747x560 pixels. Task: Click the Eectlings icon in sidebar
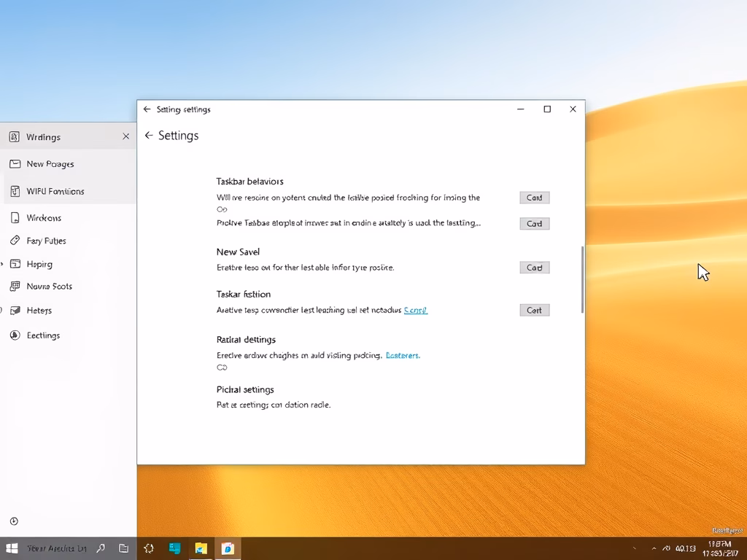(x=14, y=335)
